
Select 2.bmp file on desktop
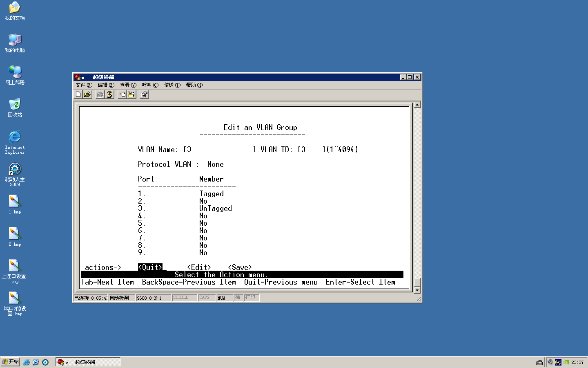click(x=15, y=237)
